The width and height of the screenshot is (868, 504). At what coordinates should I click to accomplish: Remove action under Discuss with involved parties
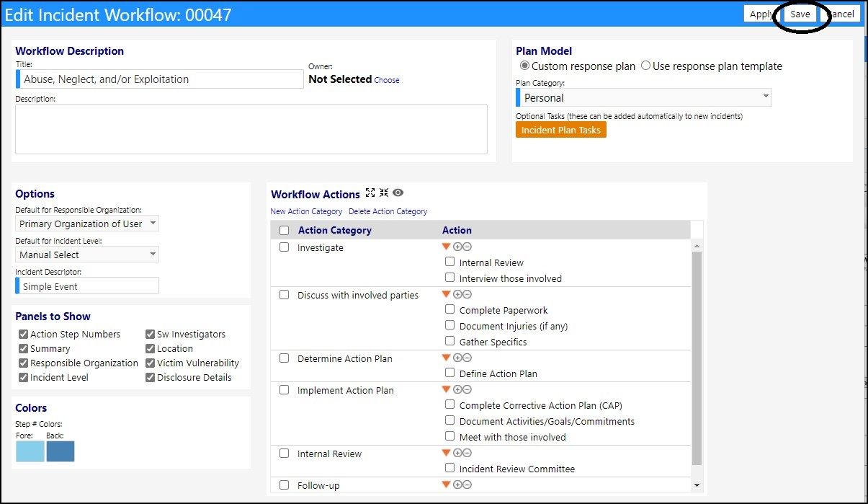[x=467, y=294]
